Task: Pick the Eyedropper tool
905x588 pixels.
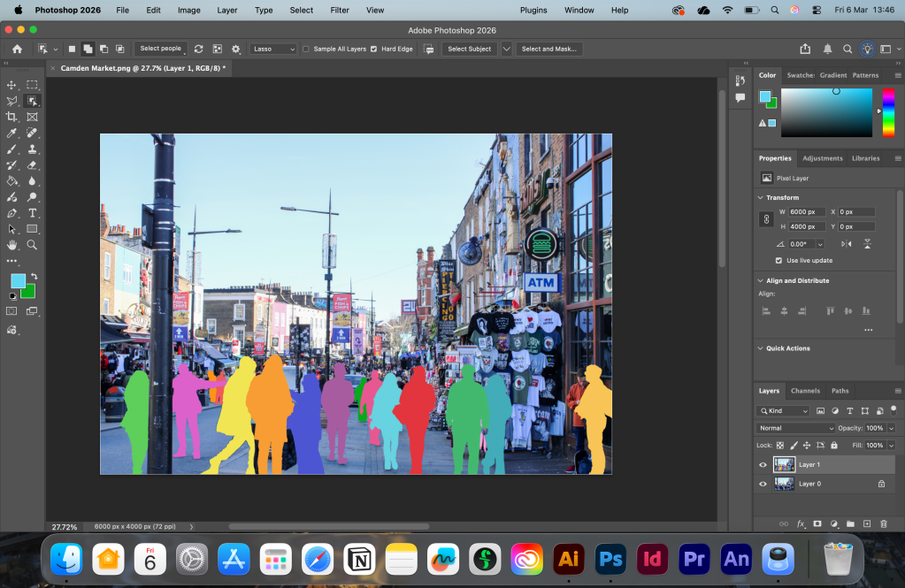Action: click(12, 134)
